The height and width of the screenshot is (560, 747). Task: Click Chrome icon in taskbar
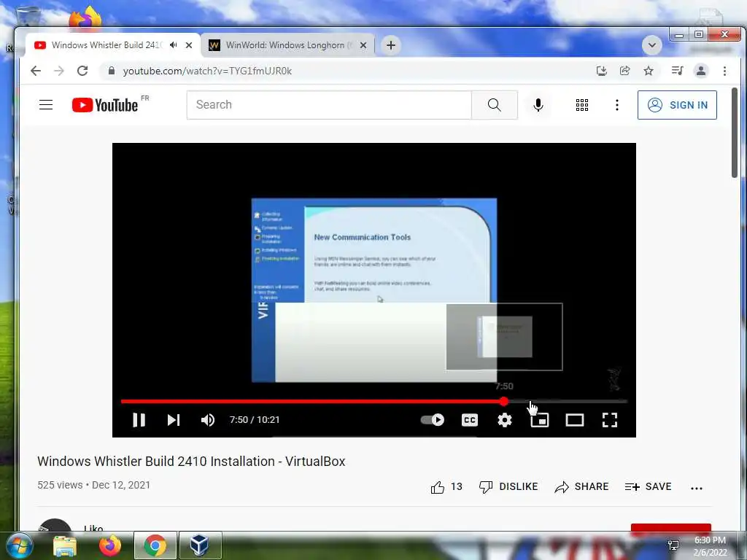click(155, 545)
